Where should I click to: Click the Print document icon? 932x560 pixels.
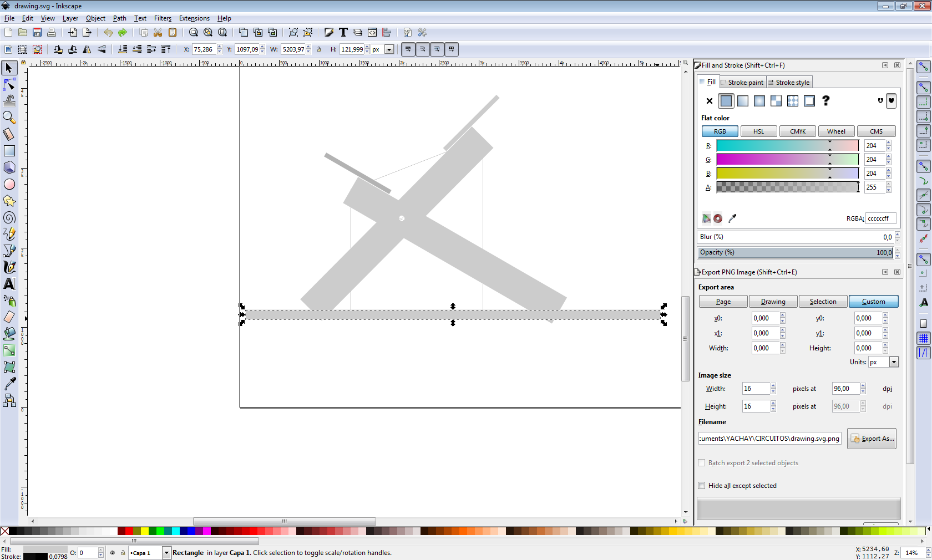pyautogui.click(x=52, y=32)
